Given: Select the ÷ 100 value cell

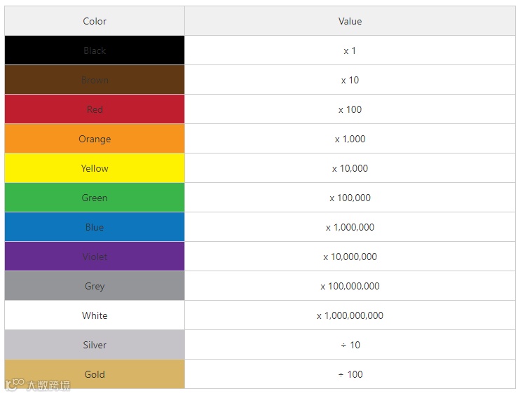Looking at the screenshot, I should pos(350,374).
